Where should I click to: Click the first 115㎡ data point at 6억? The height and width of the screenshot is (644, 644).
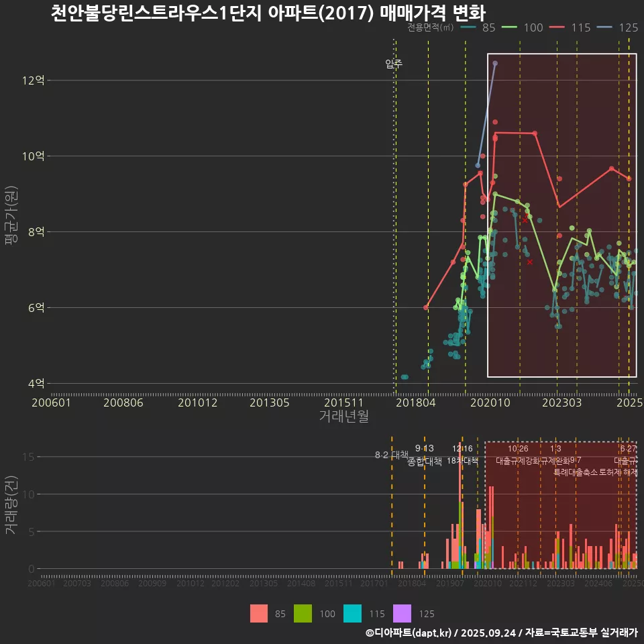pos(426,307)
